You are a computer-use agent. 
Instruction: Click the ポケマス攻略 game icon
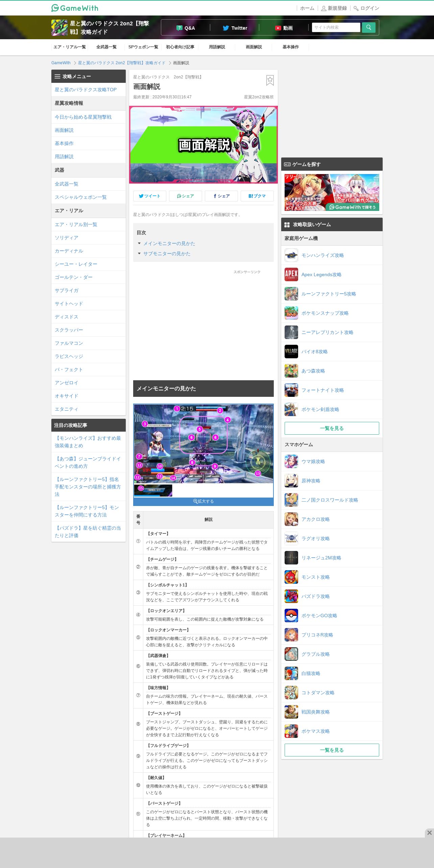click(291, 731)
